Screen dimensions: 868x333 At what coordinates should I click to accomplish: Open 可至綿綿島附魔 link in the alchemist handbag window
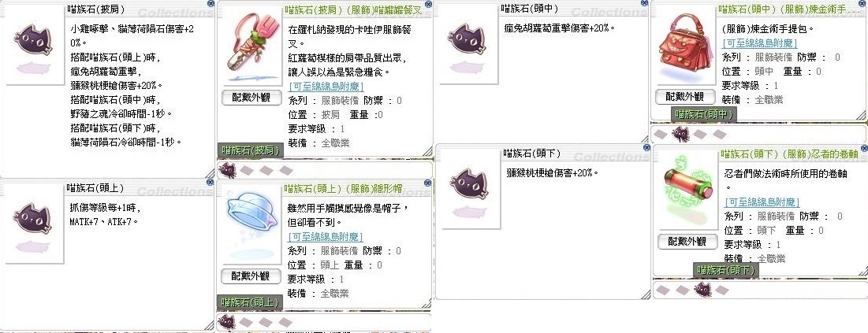click(760, 43)
